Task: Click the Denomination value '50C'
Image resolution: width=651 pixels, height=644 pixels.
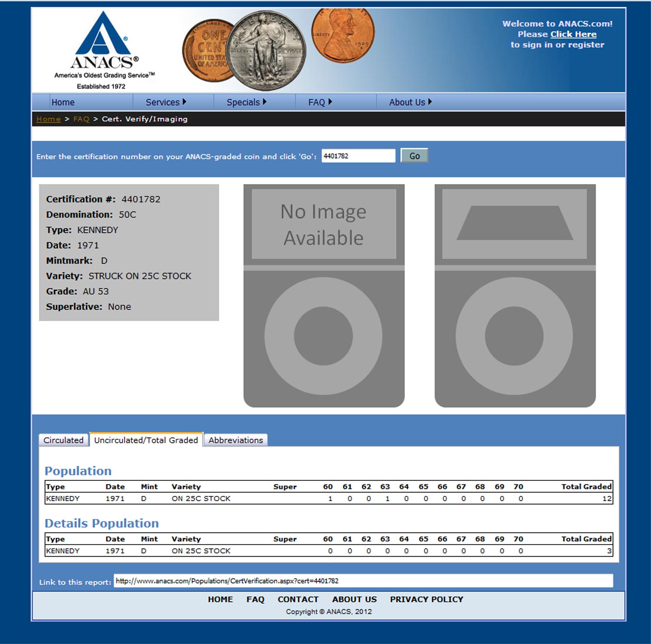Action: (128, 214)
